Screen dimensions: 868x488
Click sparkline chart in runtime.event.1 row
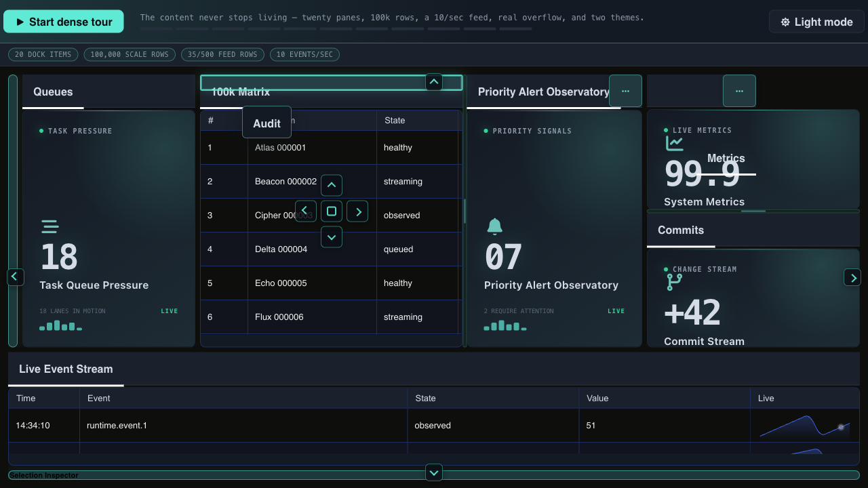pyautogui.click(x=804, y=426)
